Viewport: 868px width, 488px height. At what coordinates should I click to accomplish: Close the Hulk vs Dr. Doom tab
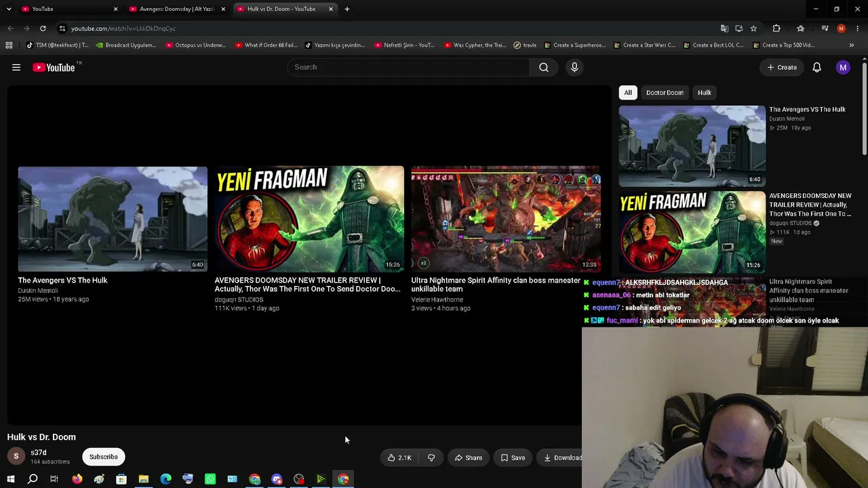(x=331, y=9)
